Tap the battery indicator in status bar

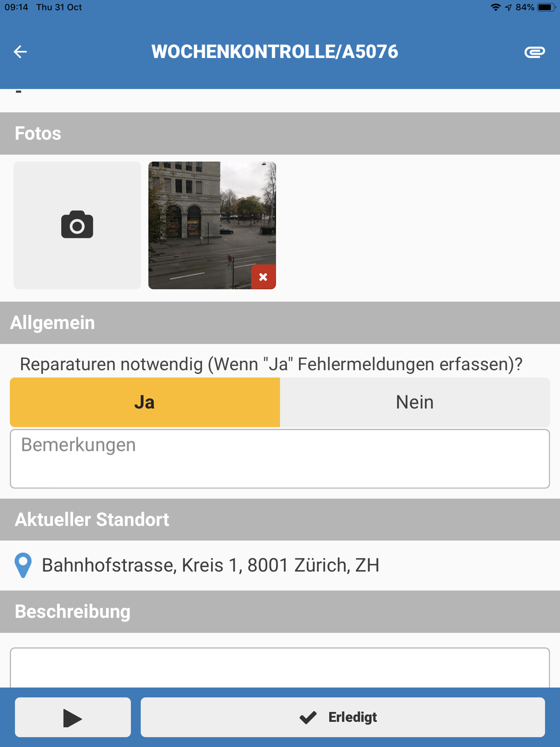546,7
